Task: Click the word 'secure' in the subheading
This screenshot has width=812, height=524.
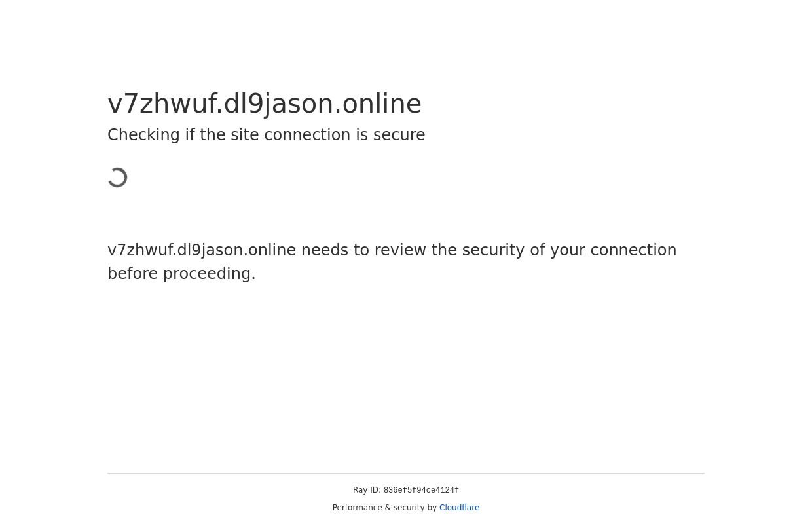Action: [x=399, y=135]
